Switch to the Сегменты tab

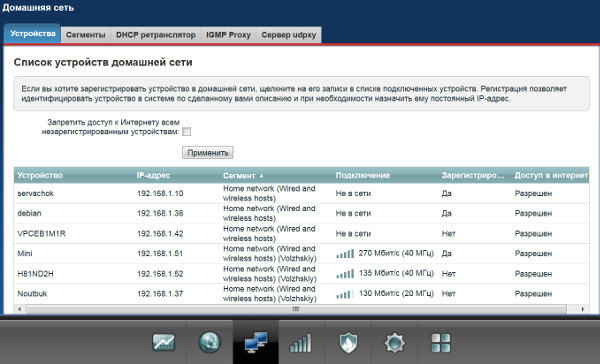(x=86, y=35)
